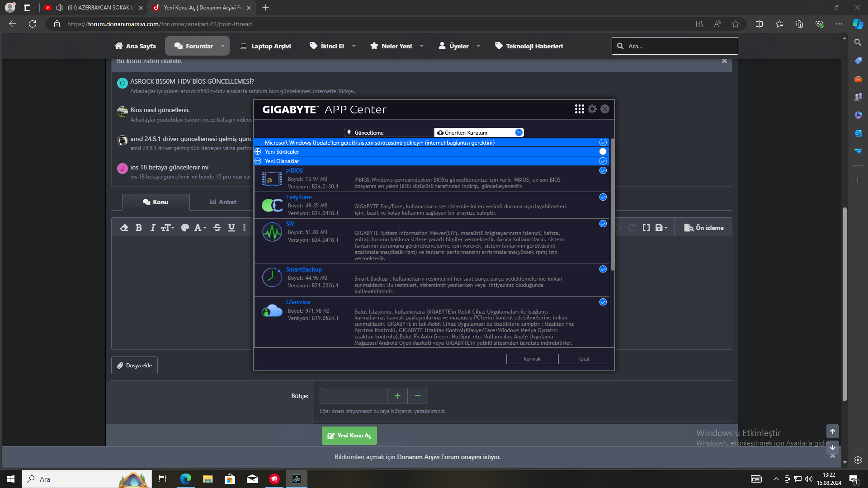Open 'ios 18 betaya güncellenir mi' thread
This screenshot has width=868, height=488.
pyautogui.click(x=170, y=167)
